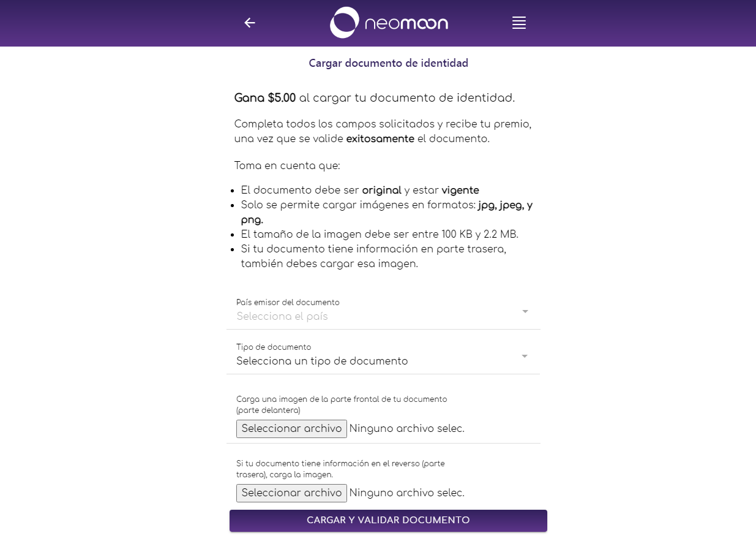This screenshot has height=541, width=756.
Task: Open the hamburger menu in the header
Action: pyautogui.click(x=519, y=23)
